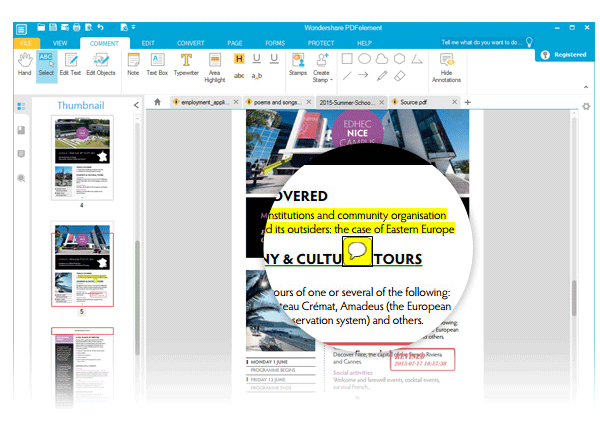
Task: Open the application main menu icon
Action: [21, 29]
